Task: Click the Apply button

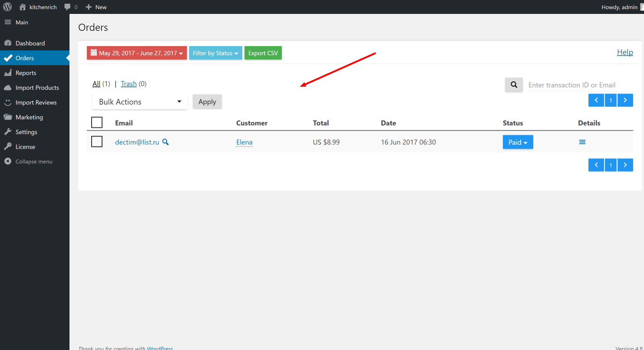Action: [207, 102]
